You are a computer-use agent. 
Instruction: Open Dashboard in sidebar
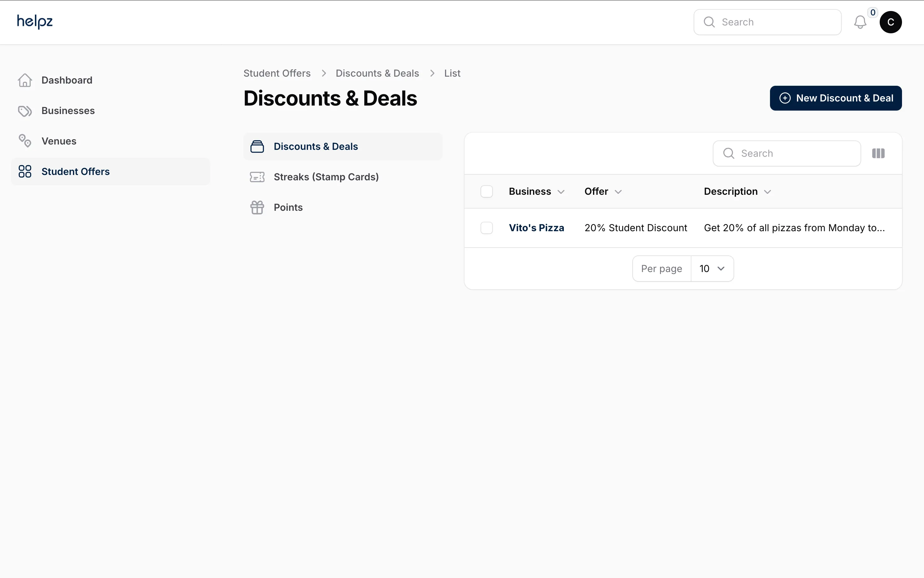pos(111,80)
